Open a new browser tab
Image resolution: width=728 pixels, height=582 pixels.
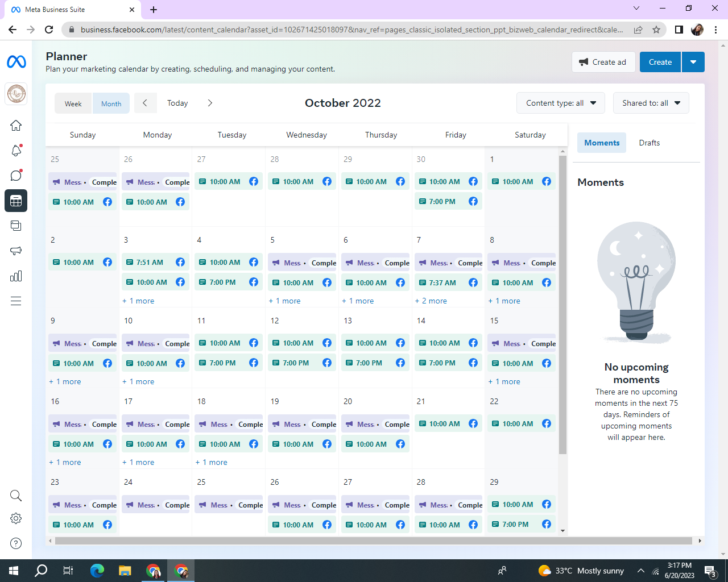(154, 10)
